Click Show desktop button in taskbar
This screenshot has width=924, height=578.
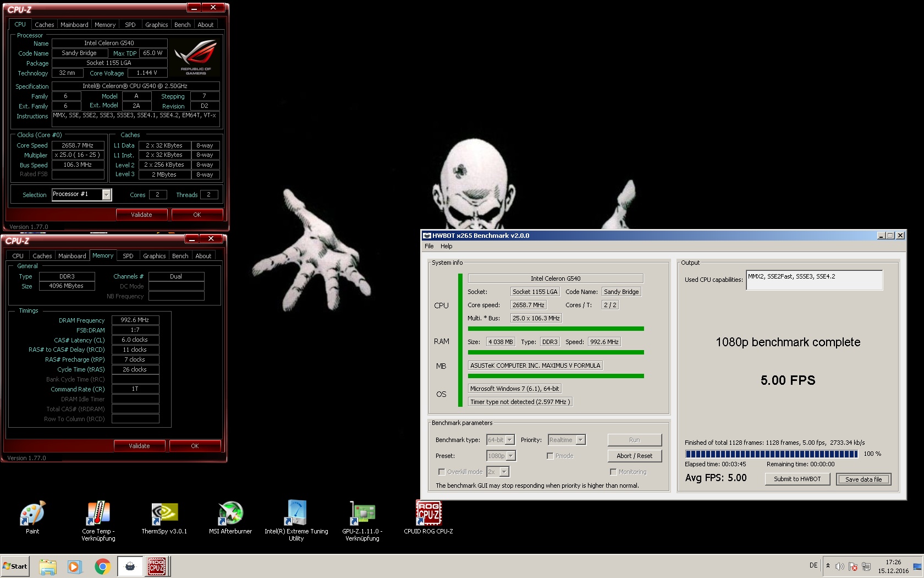click(917, 566)
